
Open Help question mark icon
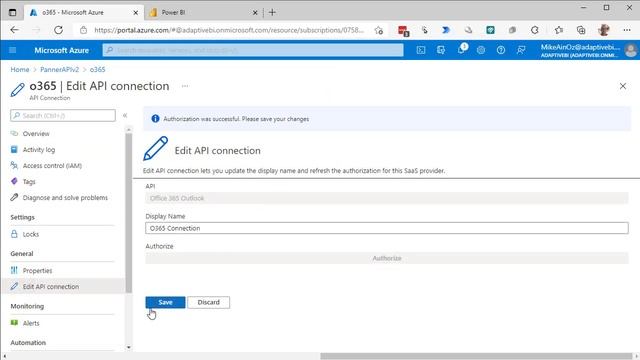click(x=501, y=50)
